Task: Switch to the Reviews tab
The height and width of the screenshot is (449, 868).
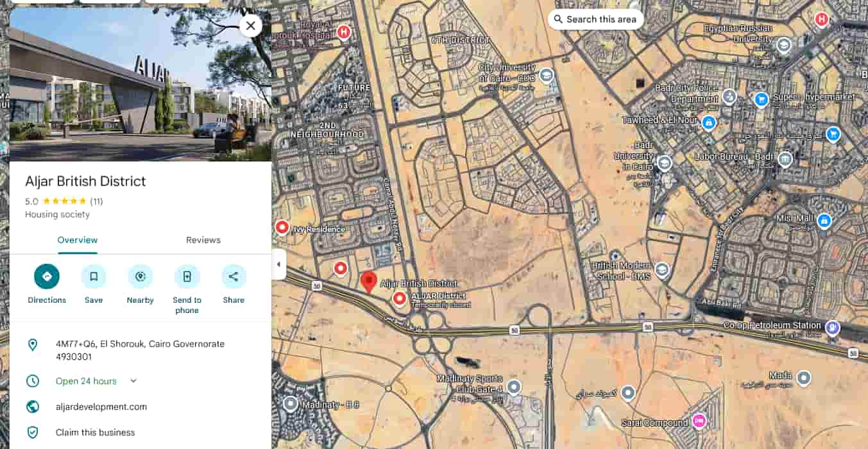Action: point(203,239)
